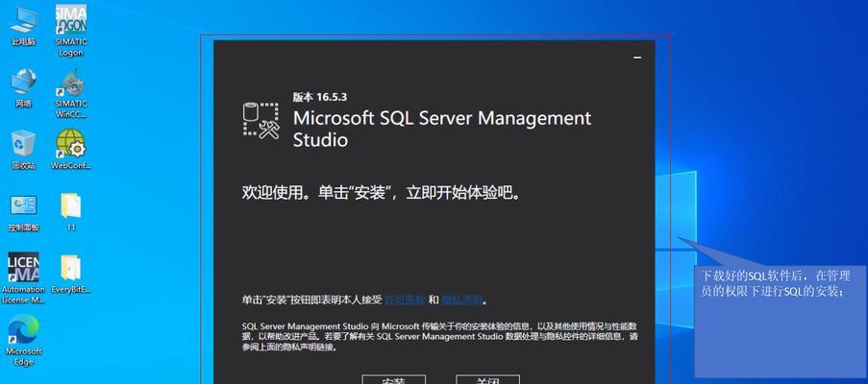Screen dimensions: 868x384
Task: Click the 欢迎使用 welcome message text
Action: 382,193
